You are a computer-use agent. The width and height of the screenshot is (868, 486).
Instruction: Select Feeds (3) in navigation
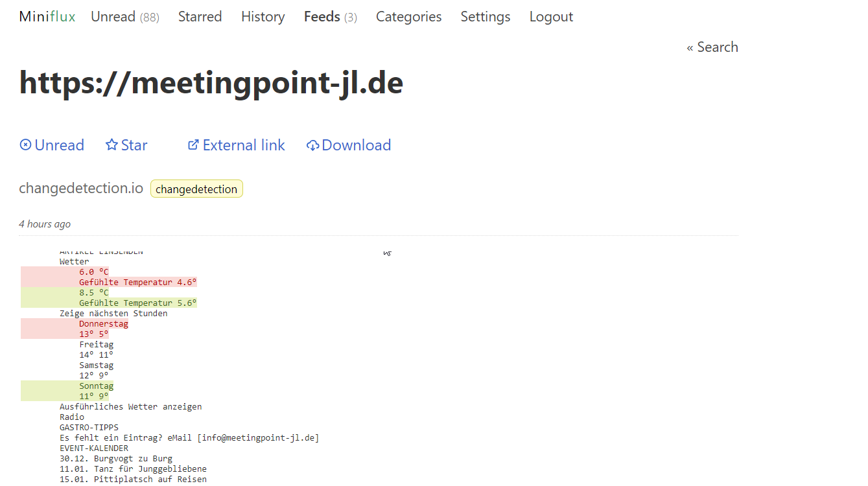click(331, 17)
